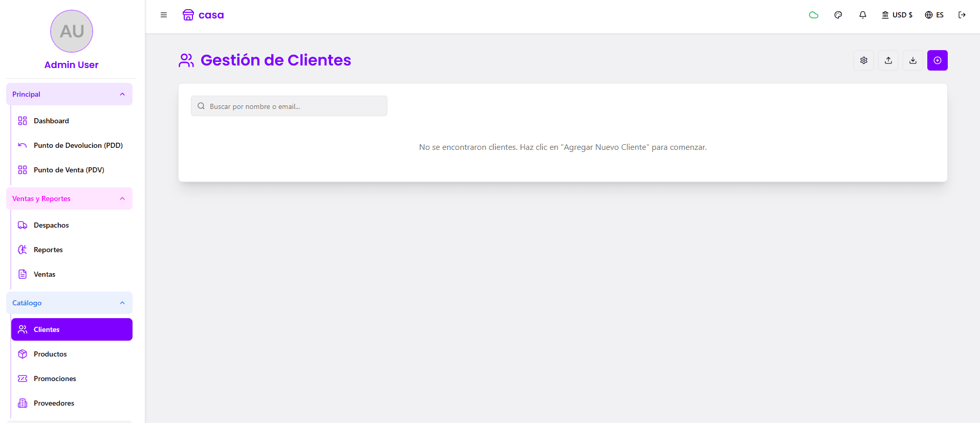
Task: Click the download import clients icon
Action: (x=913, y=60)
